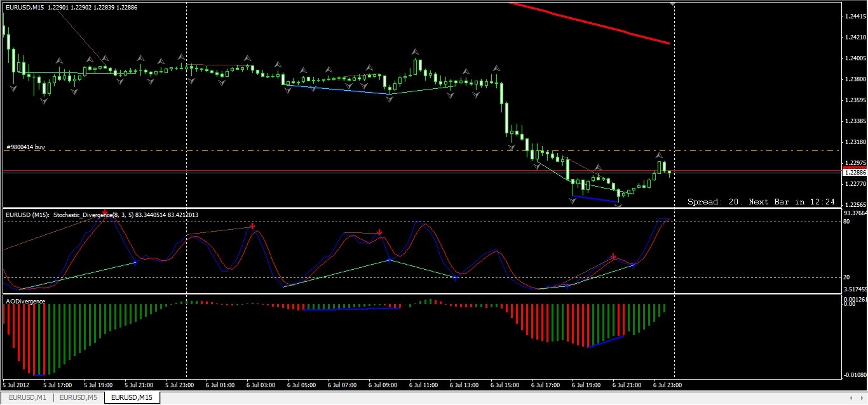Click the 6 Jul 15:00 time label
The width and height of the screenshot is (868, 405).
tap(505, 385)
